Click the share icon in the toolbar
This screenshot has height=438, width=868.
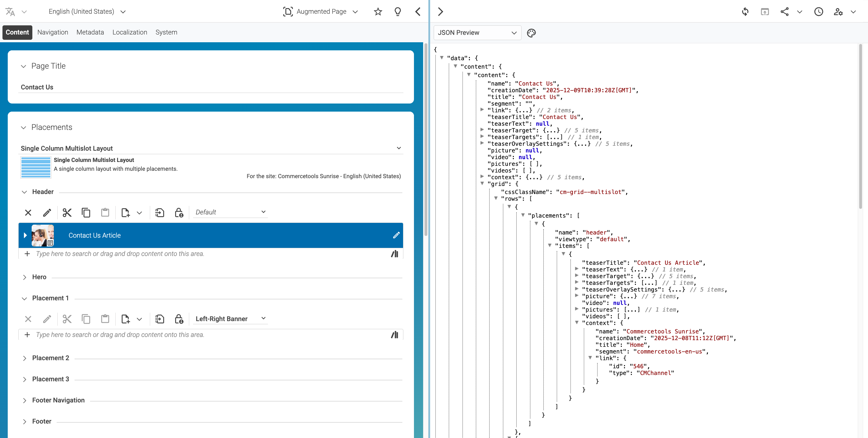[785, 12]
